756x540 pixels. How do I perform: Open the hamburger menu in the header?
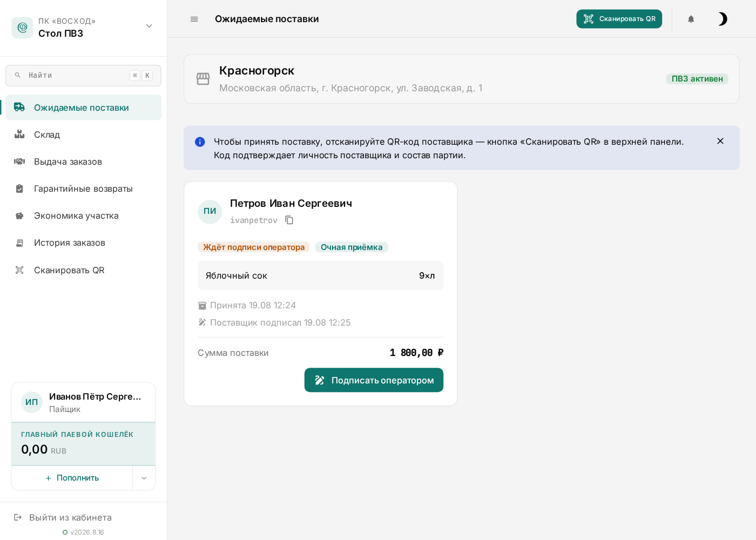click(x=194, y=19)
